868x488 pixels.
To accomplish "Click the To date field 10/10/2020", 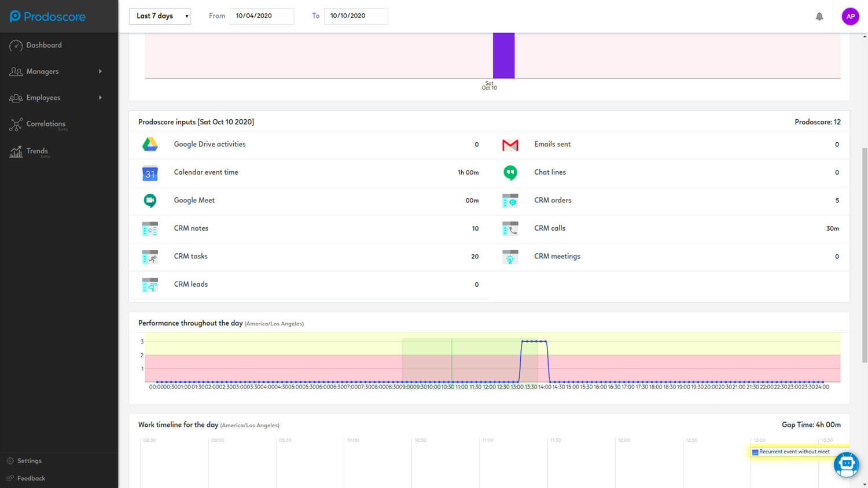I will (356, 16).
